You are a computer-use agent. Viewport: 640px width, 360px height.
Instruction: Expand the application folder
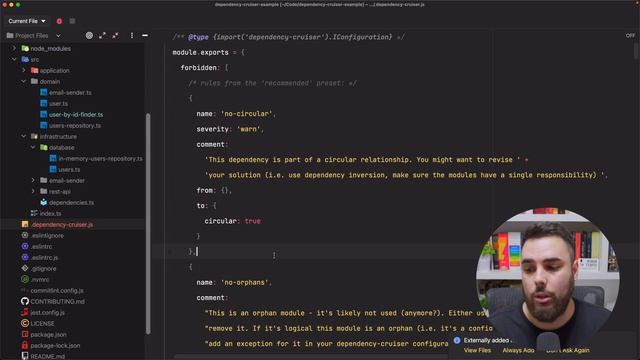point(24,70)
